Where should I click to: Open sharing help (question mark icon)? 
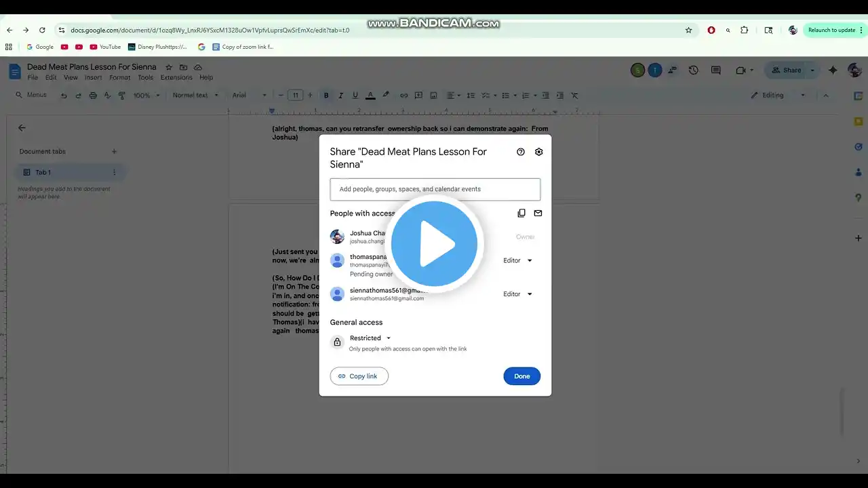[x=521, y=152]
